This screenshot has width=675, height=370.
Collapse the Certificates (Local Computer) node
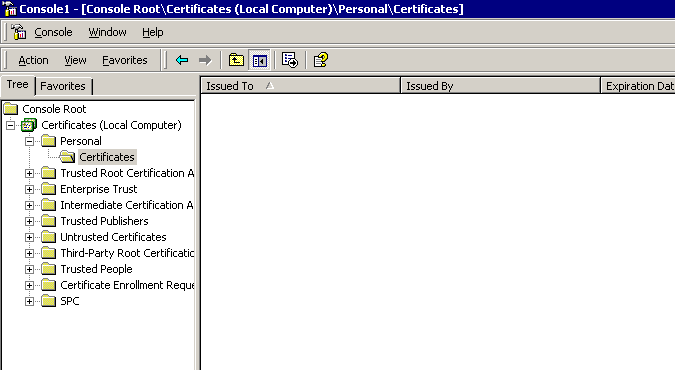(x=10, y=125)
